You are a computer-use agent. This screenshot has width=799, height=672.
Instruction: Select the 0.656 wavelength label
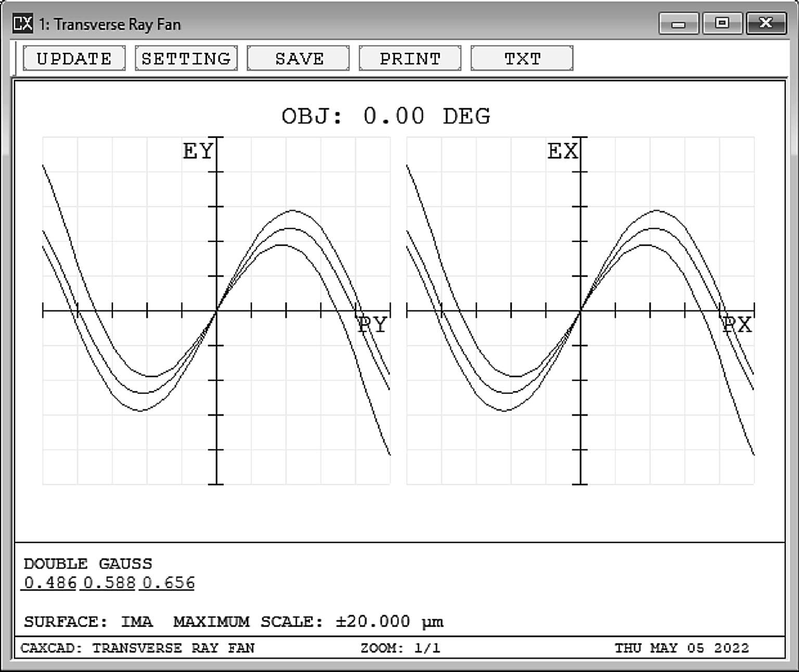click(x=168, y=583)
